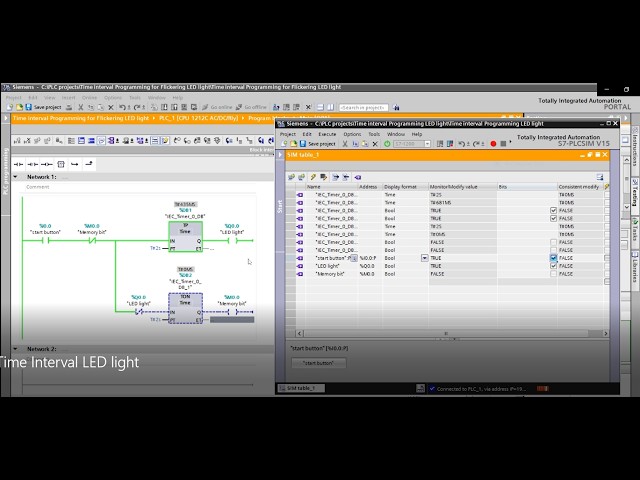Click the cut scissors in TIA Portal toolbar

[x=81, y=107]
